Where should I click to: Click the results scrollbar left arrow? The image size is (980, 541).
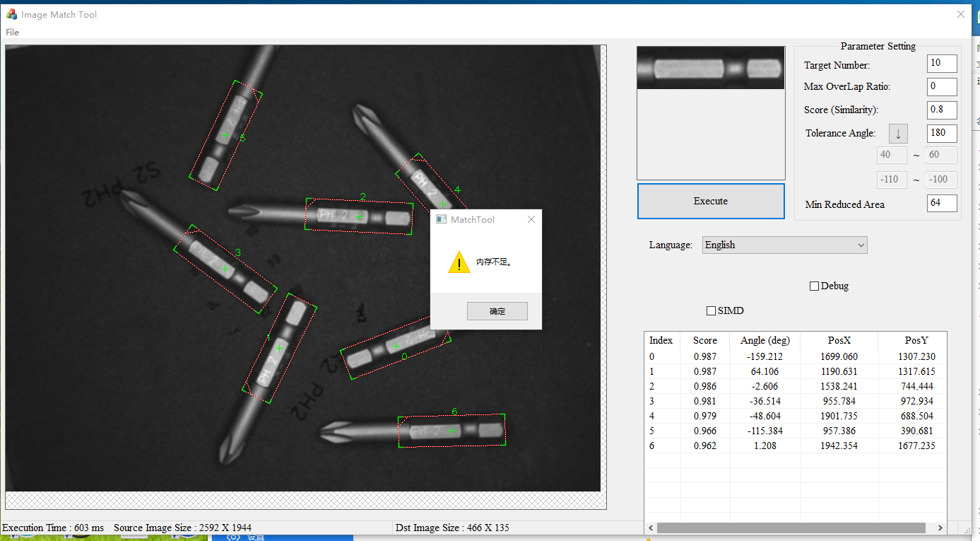pyautogui.click(x=650, y=528)
